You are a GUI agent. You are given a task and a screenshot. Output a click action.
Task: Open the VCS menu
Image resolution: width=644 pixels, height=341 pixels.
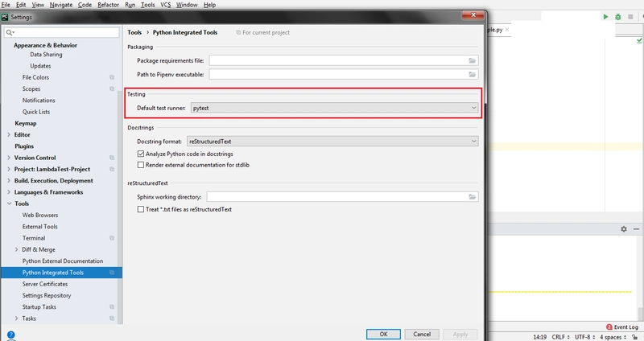click(x=165, y=5)
